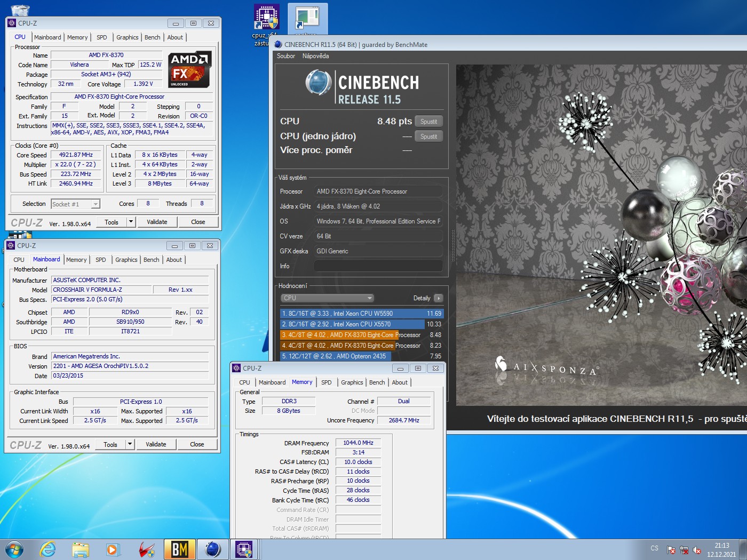This screenshot has width=747, height=560.
Task: Click Tools button in CPU-Z CPU window
Action: tap(112, 222)
